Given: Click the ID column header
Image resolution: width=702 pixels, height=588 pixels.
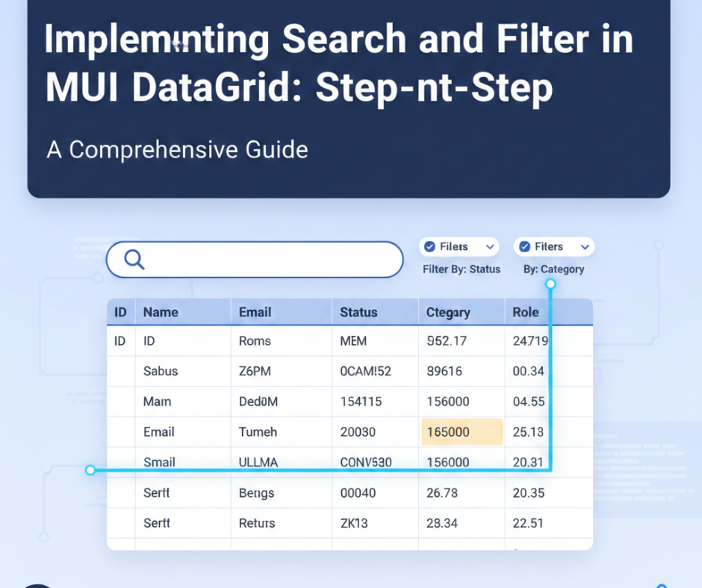Looking at the screenshot, I should (120, 313).
